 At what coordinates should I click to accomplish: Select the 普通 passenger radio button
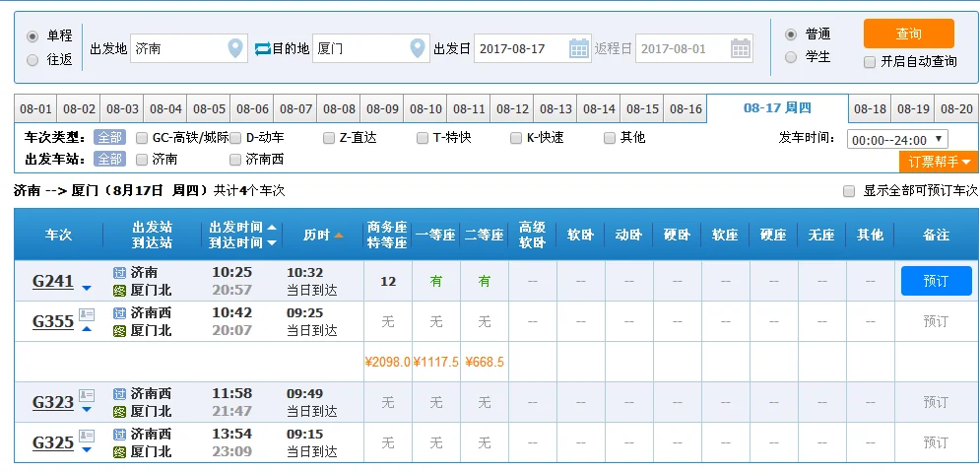[x=791, y=34]
